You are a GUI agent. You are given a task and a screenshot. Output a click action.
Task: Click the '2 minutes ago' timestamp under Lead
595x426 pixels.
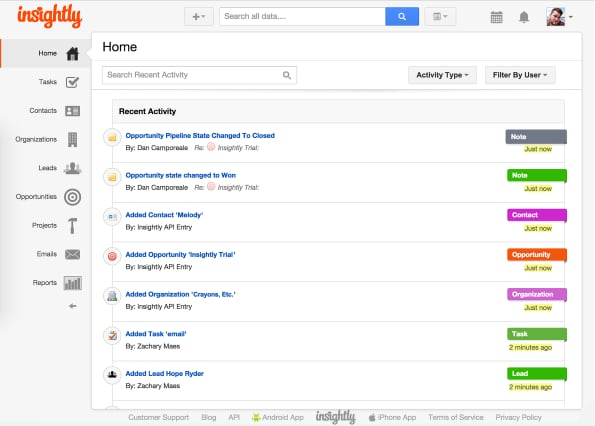530,387
